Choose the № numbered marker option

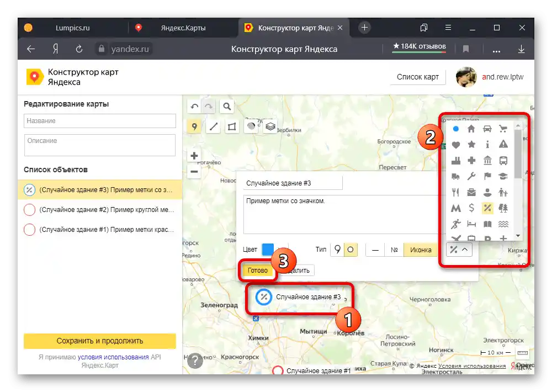(394, 250)
